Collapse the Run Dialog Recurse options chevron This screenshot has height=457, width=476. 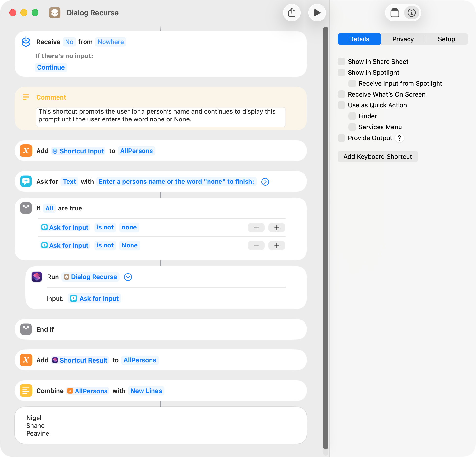click(128, 277)
